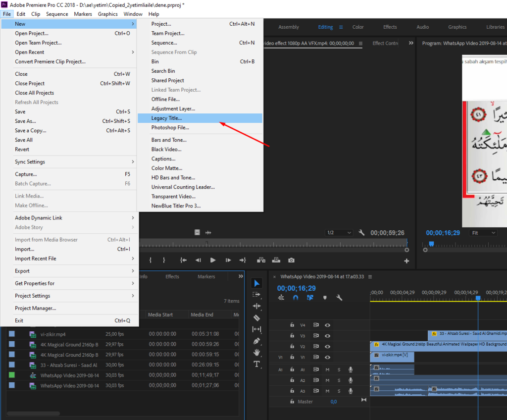The width and height of the screenshot is (507, 420).
Task: Mute audio track A1
Action: [x=328, y=369]
